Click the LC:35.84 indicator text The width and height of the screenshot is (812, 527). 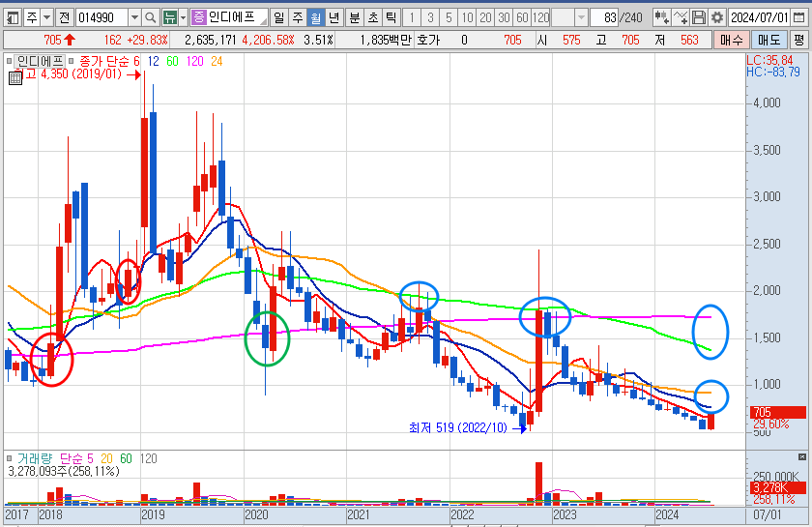coord(769,61)
